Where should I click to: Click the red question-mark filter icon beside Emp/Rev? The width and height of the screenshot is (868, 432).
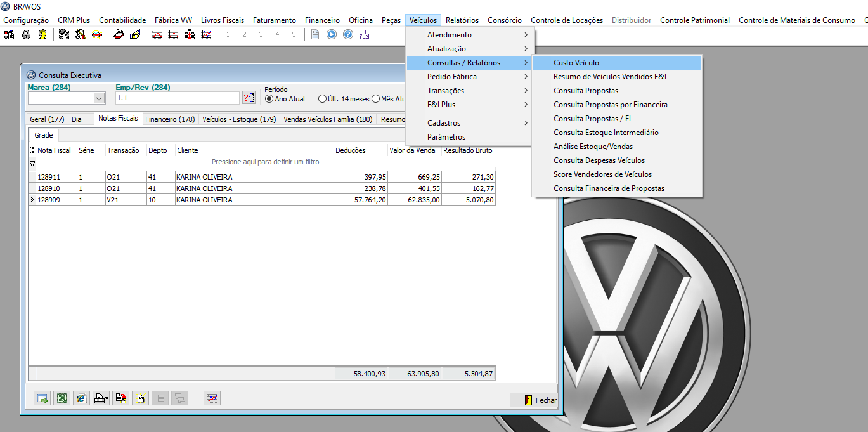pyautogui.click(x=249, y=98)
